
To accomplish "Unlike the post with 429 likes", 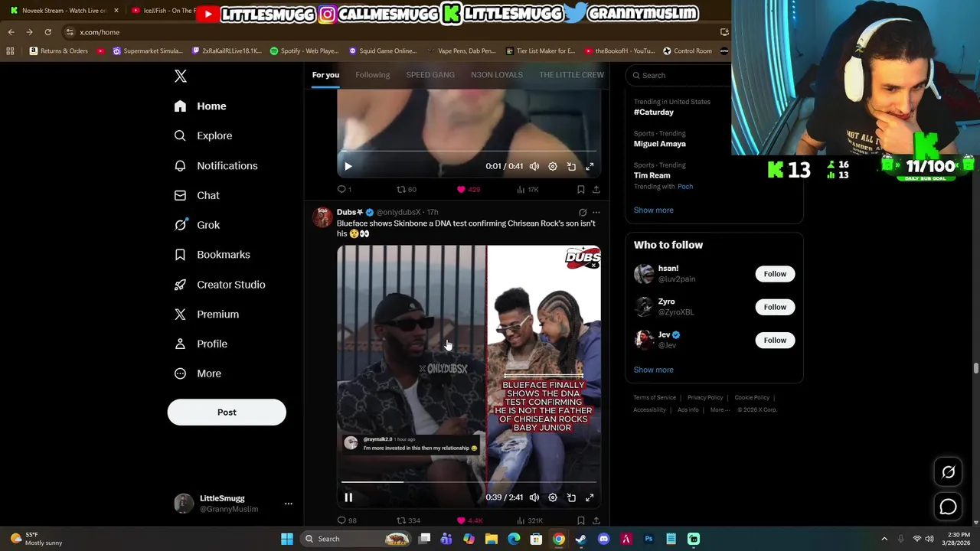I will tap(468, 189).
